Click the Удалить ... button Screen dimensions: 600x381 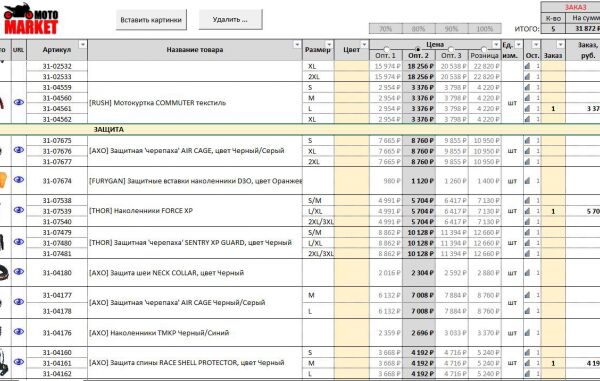click(x=230, y=20)
